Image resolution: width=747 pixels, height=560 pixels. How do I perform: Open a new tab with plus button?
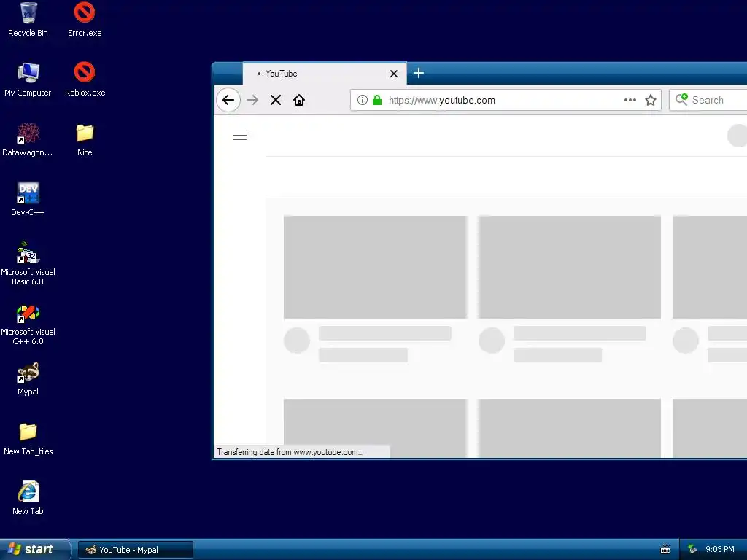[x=418, y=73]
